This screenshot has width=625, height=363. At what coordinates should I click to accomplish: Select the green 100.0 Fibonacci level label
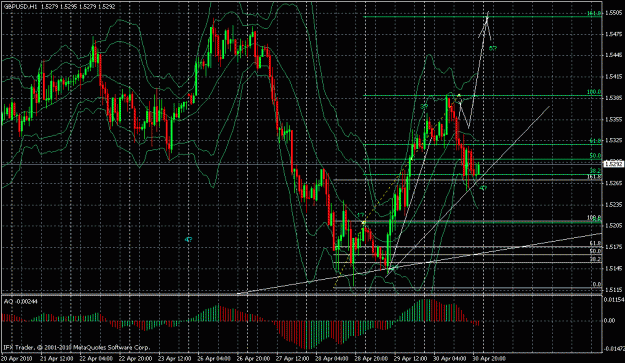click(x=594, y=92)
